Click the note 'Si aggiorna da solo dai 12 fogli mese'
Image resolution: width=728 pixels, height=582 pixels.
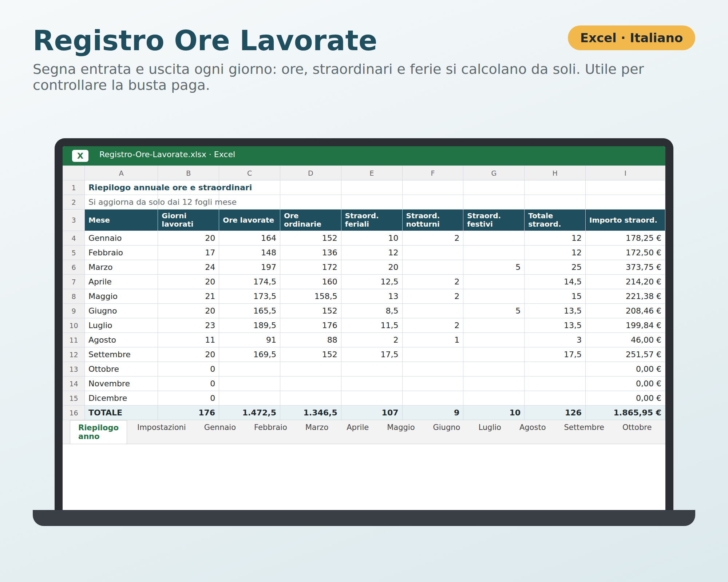coord(162,202)
